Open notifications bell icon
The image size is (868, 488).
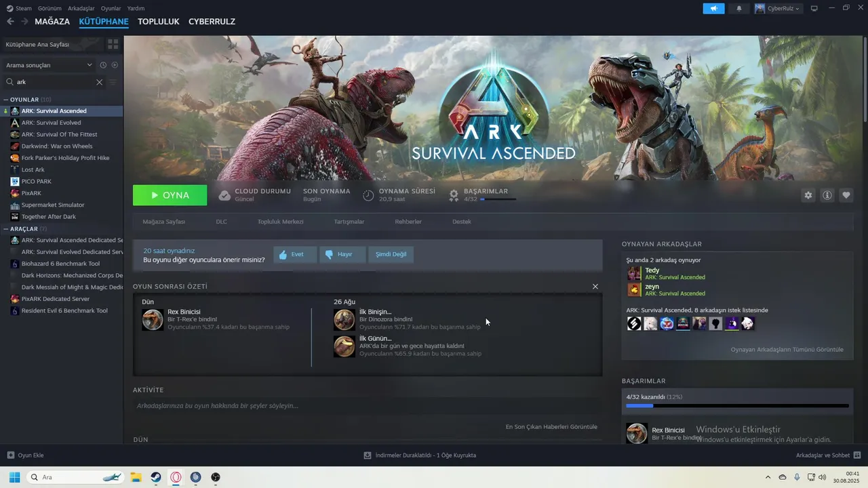[739, 8]
